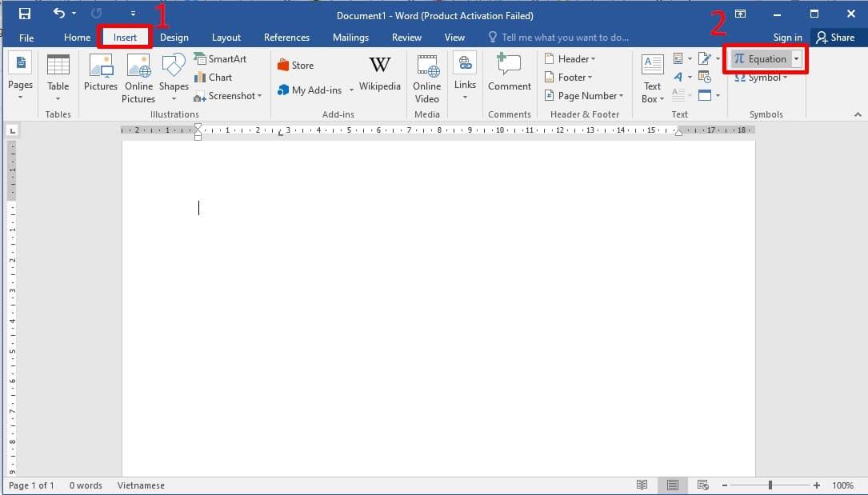Open the Equation dropdown arrow
Image resolution: width=868 pixels, height=495 pixels.
pyautogui.click(x=796, y=58)
